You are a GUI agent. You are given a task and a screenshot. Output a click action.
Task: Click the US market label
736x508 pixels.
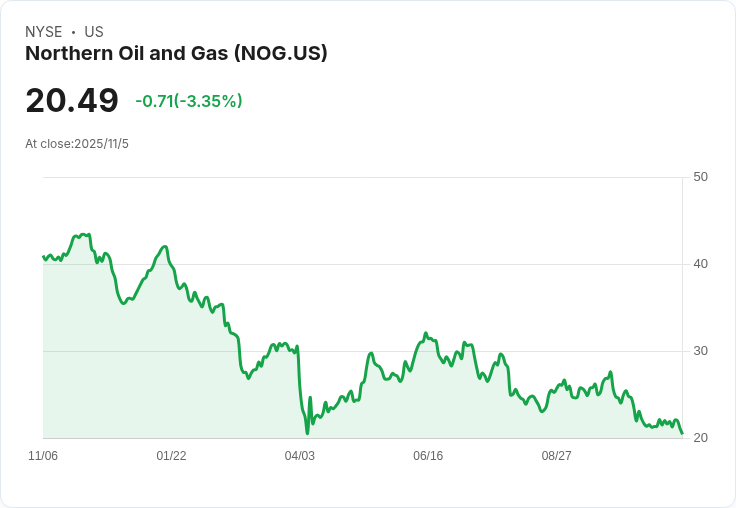coord(94,32)
